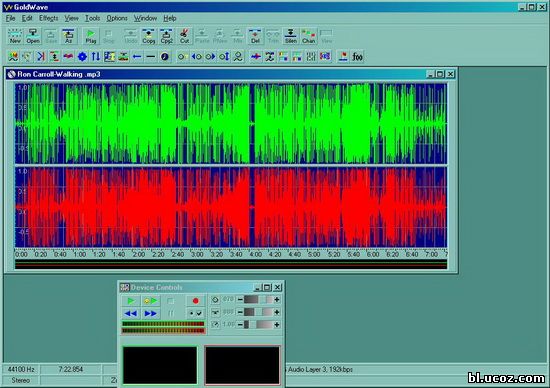Image resolution: width=550 pixels, height=388 pixels.
Task: Insert silence with the Silen toolbar icon
Action: pos(291,36)
